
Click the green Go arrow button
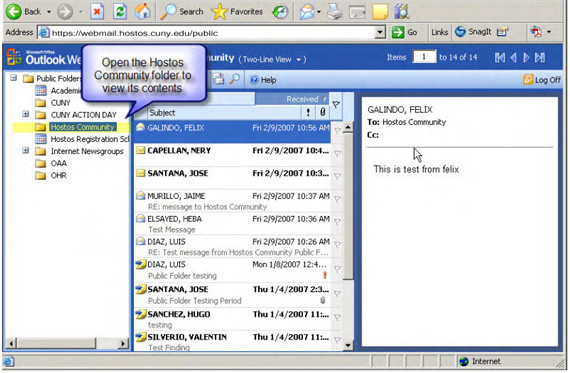pos(404,32)
